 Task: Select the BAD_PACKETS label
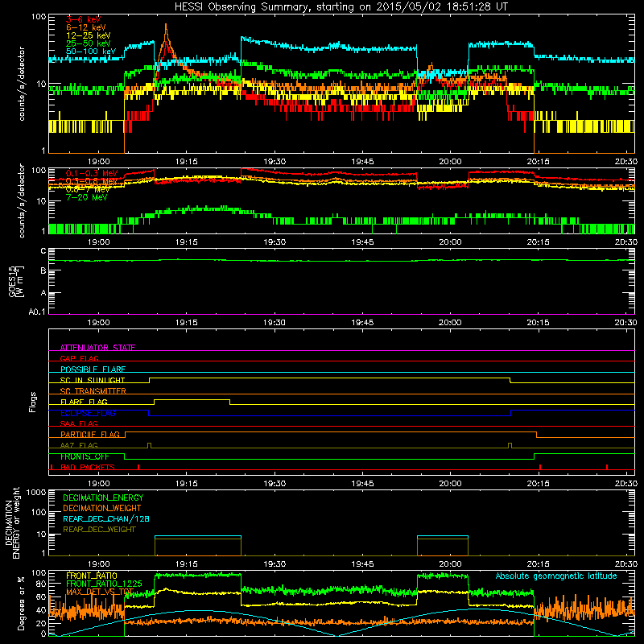(88, 467)
